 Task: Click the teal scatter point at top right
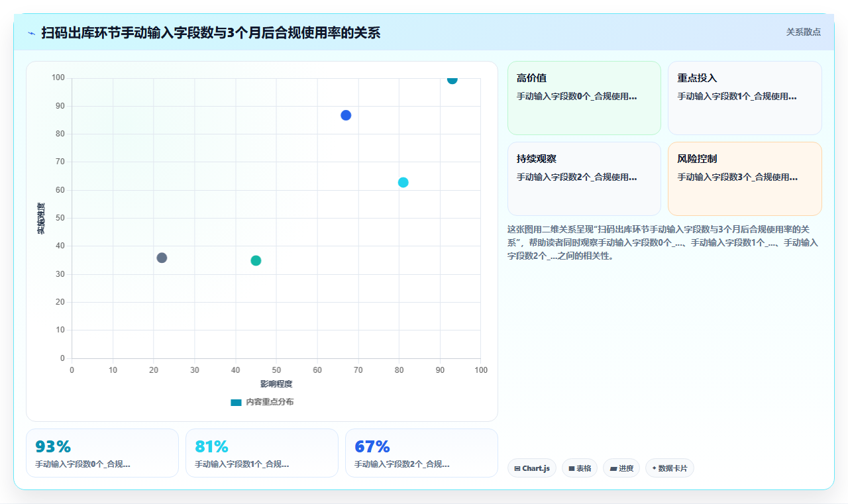click(452, 79)
